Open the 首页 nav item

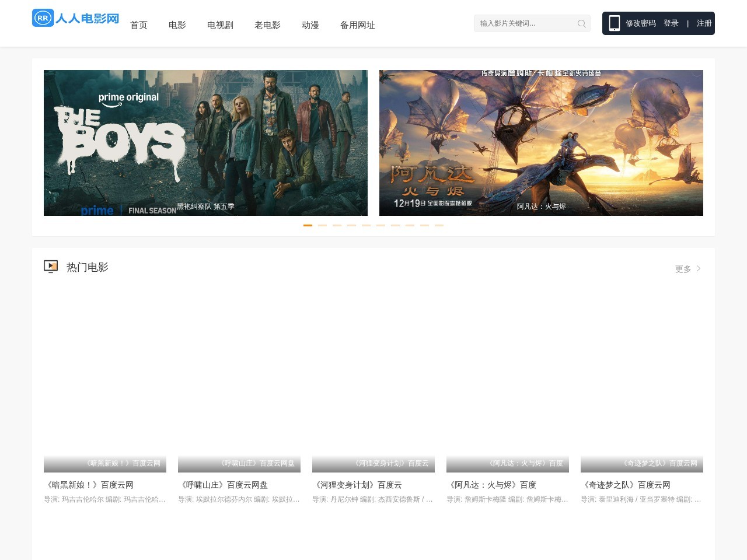pos(138,25)
